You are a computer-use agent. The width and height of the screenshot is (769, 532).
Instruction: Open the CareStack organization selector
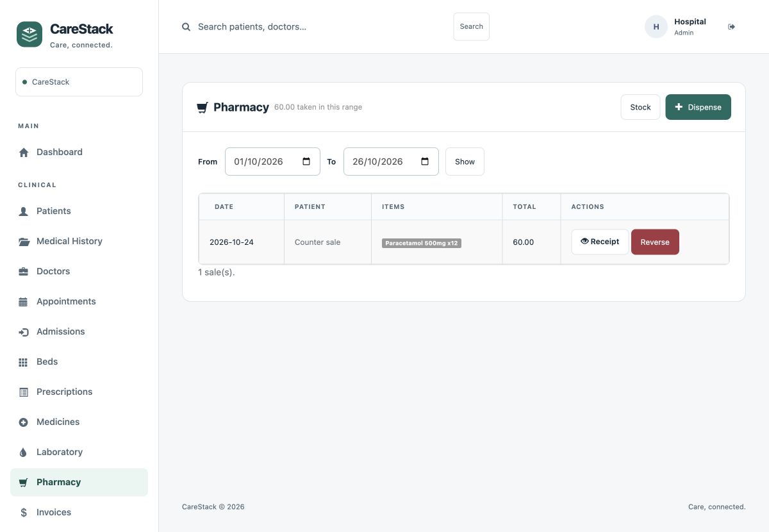[x=79, y=82]
